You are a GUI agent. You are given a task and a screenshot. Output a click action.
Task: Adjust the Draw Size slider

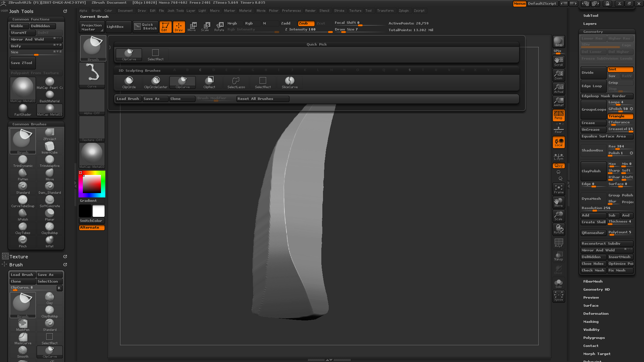click(359, 29)
